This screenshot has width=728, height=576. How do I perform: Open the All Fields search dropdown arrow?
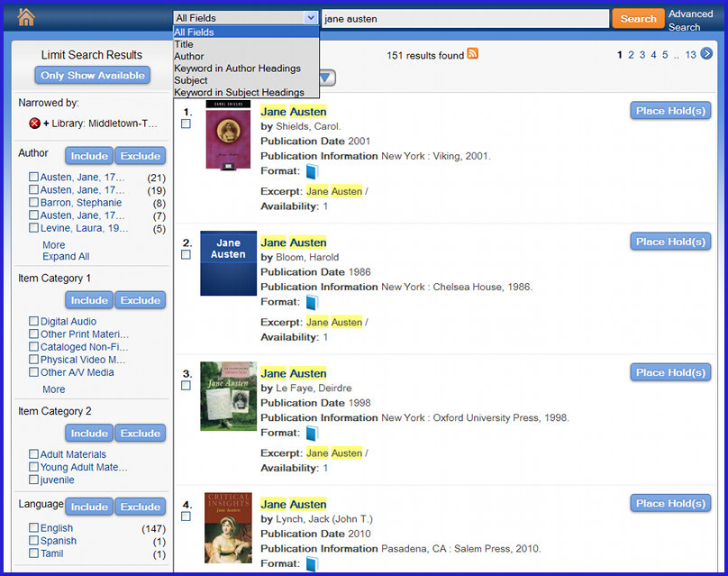(x=311, y=18)
